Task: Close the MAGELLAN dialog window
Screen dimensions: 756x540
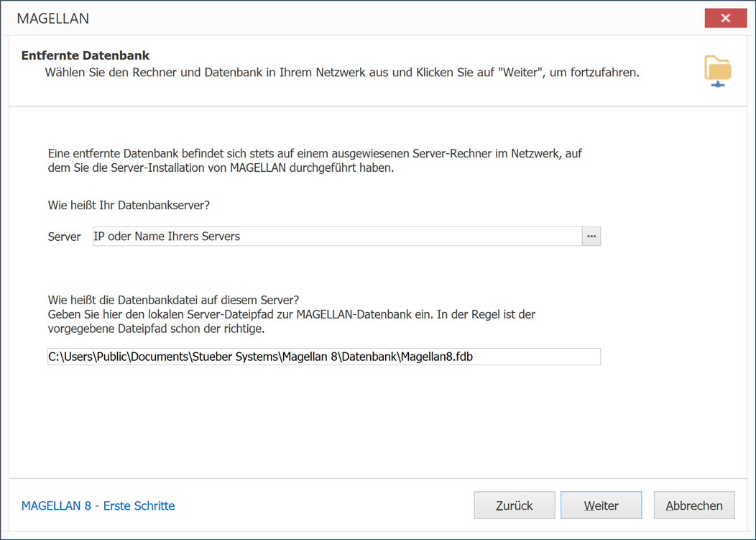Action: pos(725,19)
